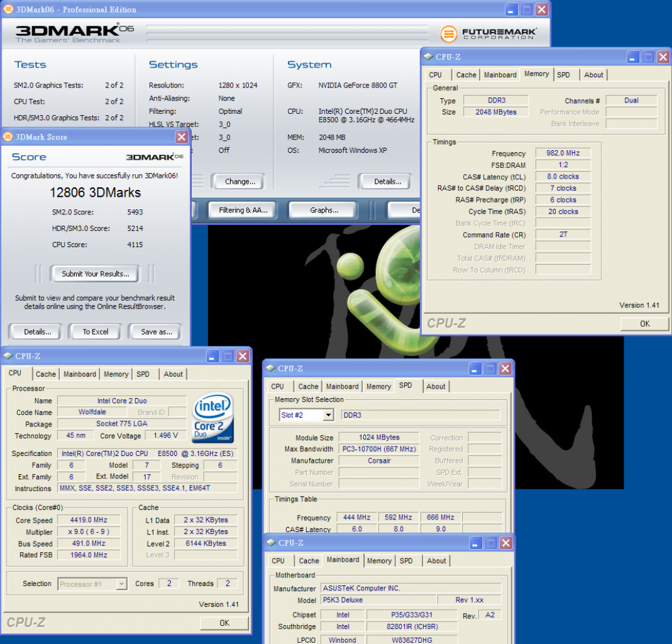Click the Intel Core 2 Duo logo
The image size is (672, 644).
click(213, 418)
